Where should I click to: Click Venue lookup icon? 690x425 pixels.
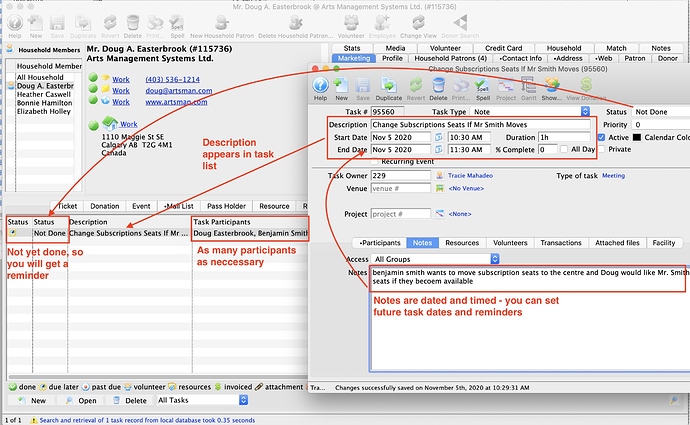(x=439, y=188)
